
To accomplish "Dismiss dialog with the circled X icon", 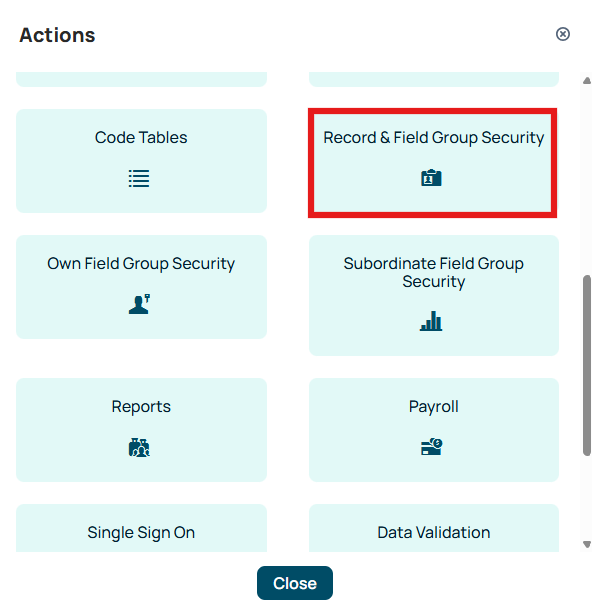I will coord(562,34).
